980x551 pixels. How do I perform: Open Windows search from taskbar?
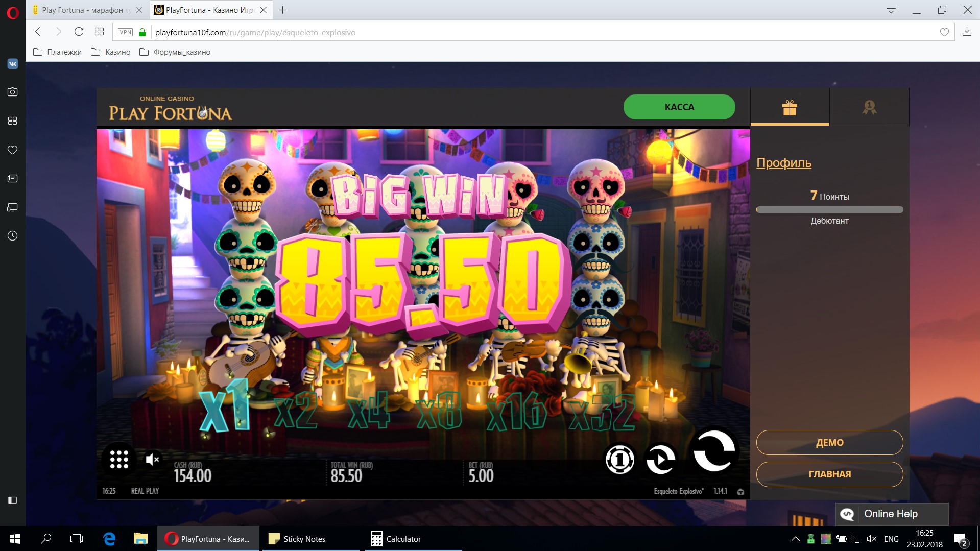(46, 539)
